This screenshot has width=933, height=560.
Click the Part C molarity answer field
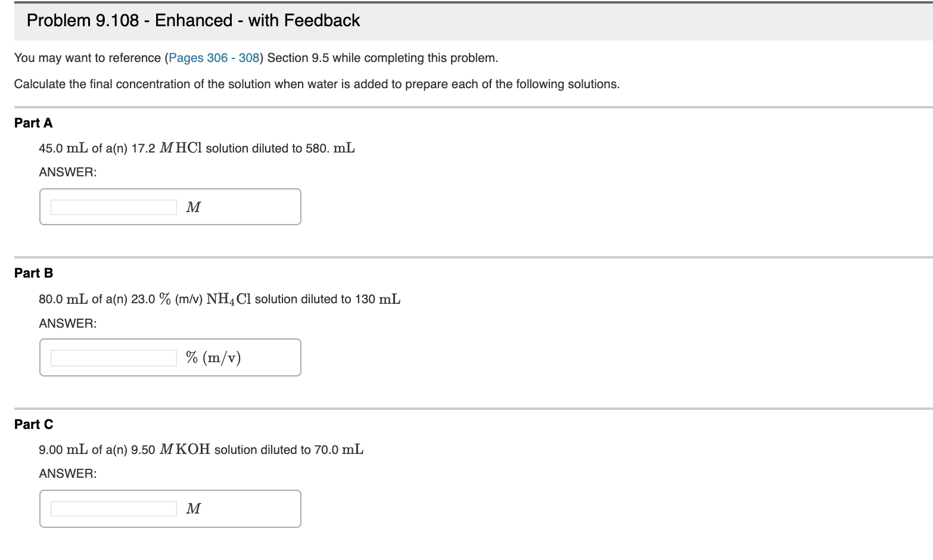click(113, 508)
